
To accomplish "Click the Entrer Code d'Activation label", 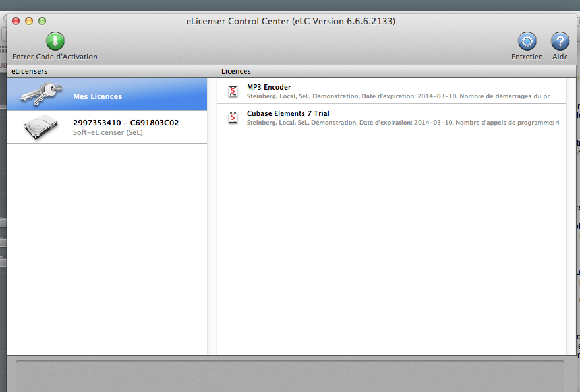I will (55, 57).
